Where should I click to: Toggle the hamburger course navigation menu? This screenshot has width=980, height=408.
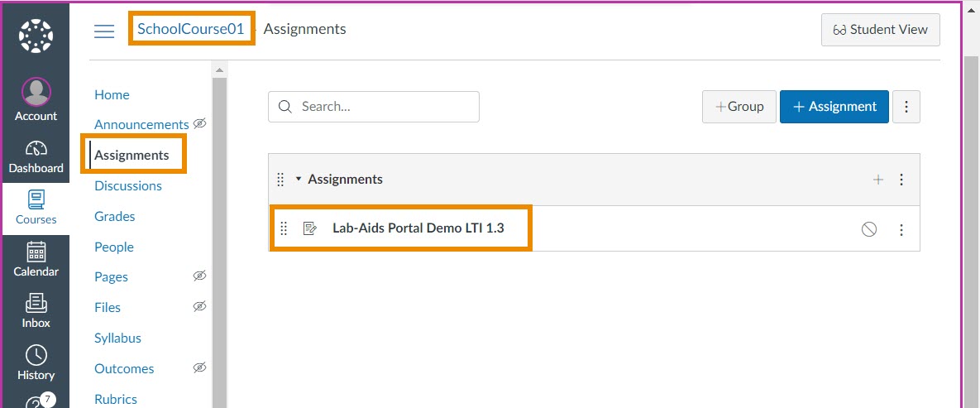click(104, 31)
